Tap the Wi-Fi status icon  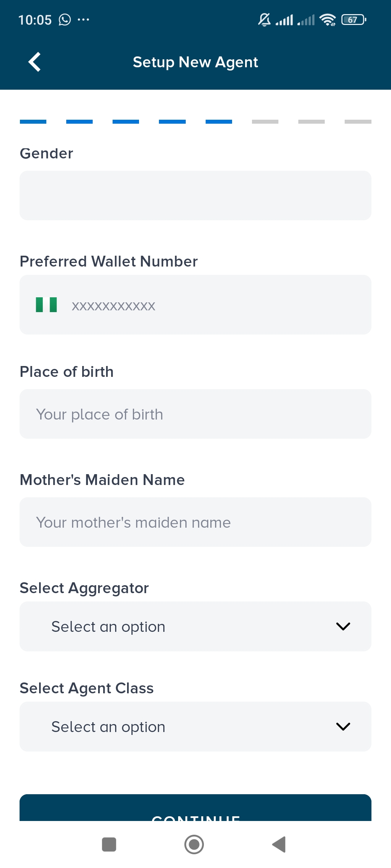click(328, 20)
